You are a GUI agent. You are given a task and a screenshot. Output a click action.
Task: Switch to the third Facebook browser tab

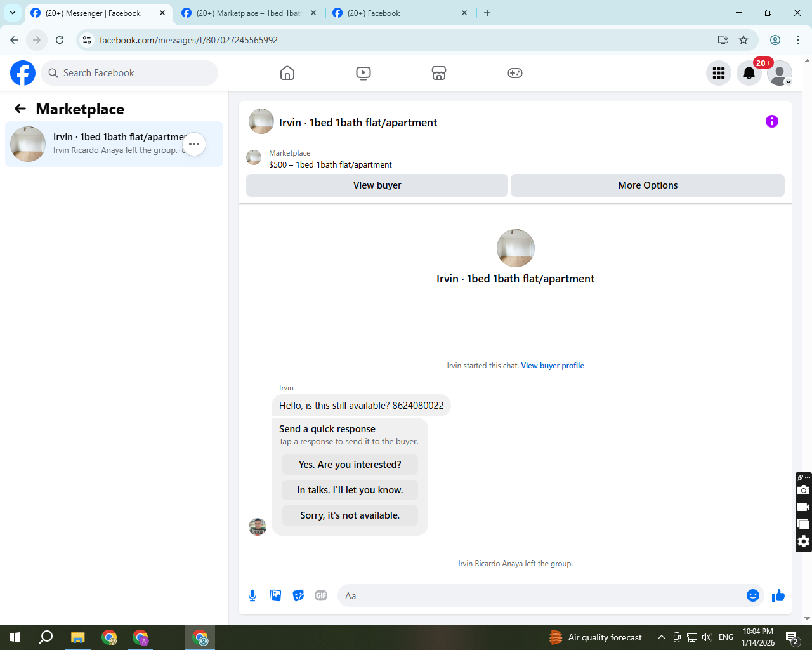[x=400, y=13]
